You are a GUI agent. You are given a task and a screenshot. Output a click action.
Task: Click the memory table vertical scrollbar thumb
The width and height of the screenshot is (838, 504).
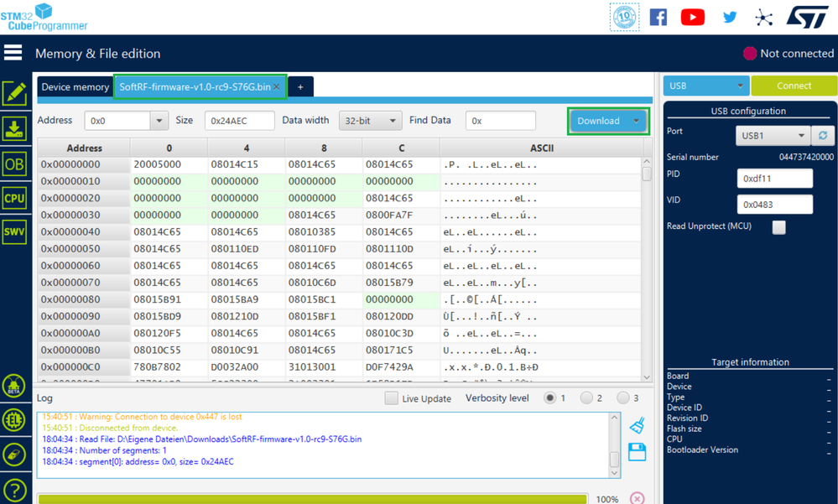[647, 174]
